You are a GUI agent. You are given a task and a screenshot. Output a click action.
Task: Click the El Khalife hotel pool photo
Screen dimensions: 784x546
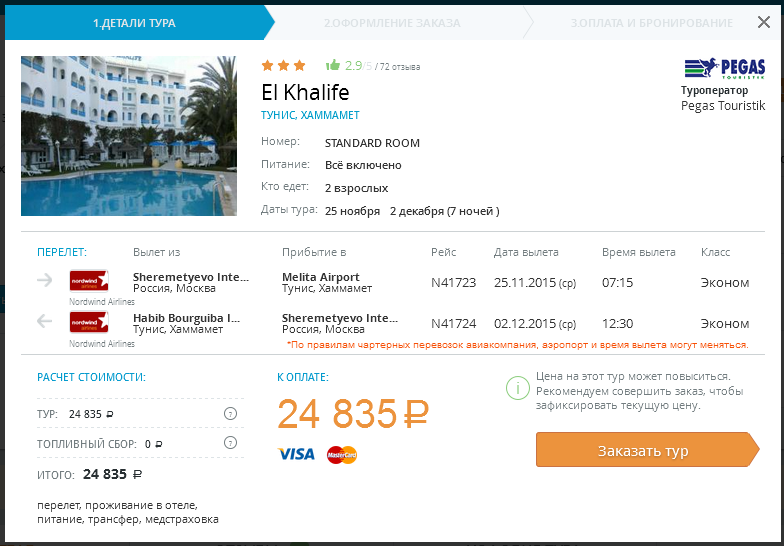(x=129, y=136)
